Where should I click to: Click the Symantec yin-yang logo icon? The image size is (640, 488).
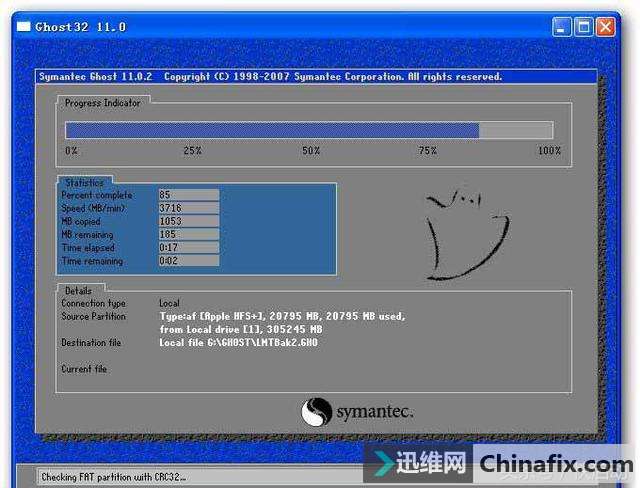click(x=316, y=412)
